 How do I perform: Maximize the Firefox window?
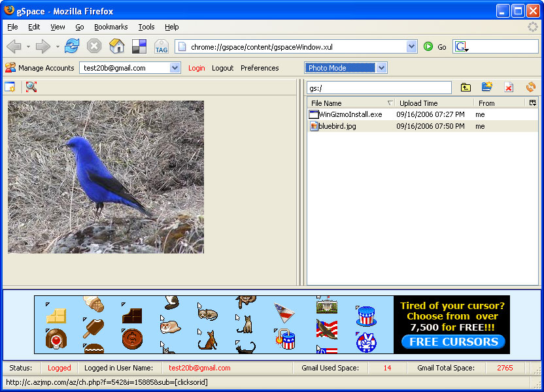[x=518, y=10]
